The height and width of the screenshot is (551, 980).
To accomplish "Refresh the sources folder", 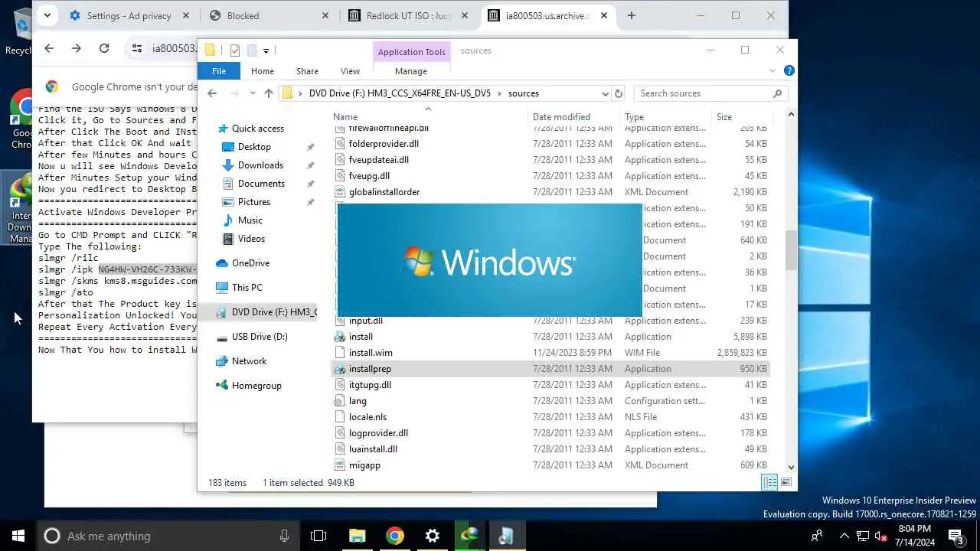I will (619, 93).
